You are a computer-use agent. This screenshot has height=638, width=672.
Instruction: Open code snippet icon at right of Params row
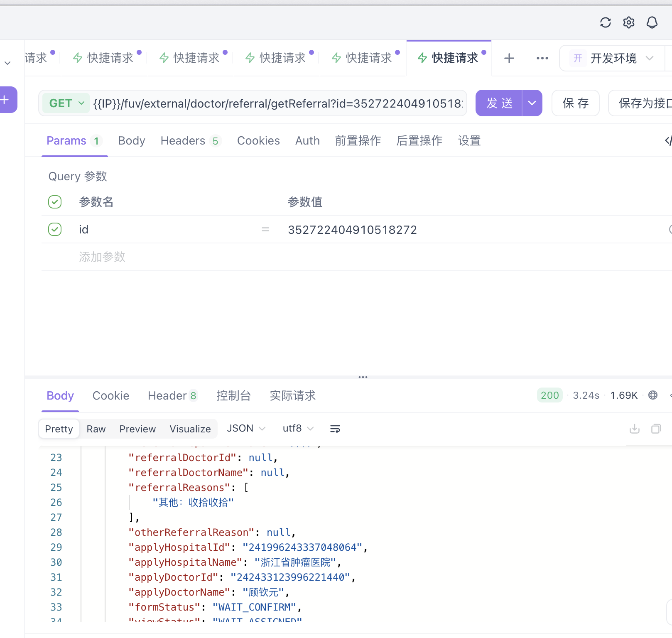click(x=668, y=140)
